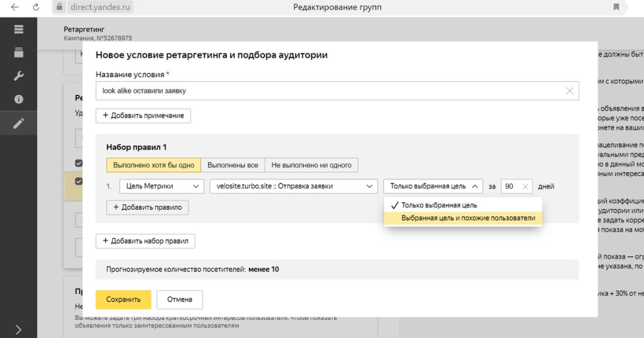Click 'Добавить примечание' button
The height and width of the screenshot is (338, 644).
point(143,116)
